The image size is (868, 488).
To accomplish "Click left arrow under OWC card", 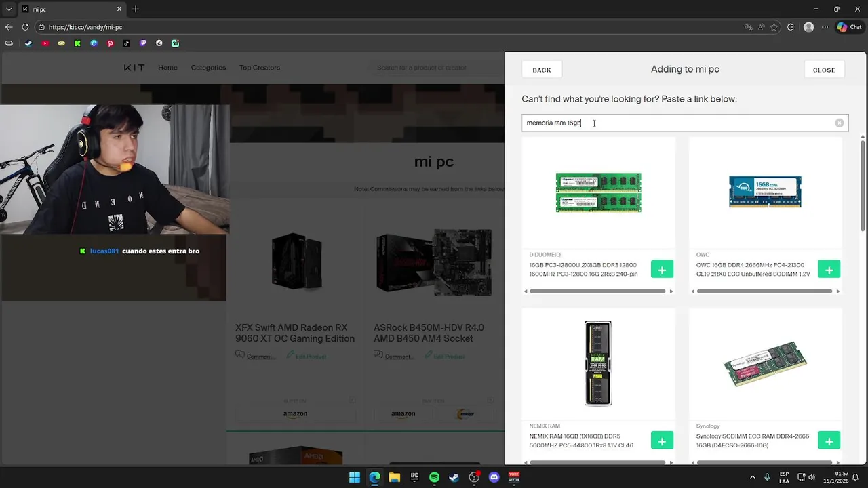I will pyautogui.click(x=693, y=291).
